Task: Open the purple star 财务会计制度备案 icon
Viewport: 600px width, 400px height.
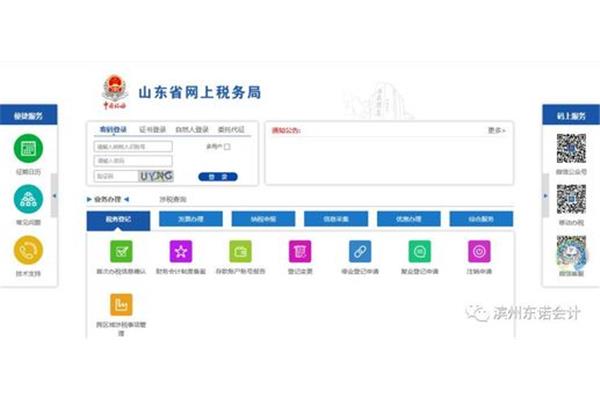Action: click(x=181, y=251)
